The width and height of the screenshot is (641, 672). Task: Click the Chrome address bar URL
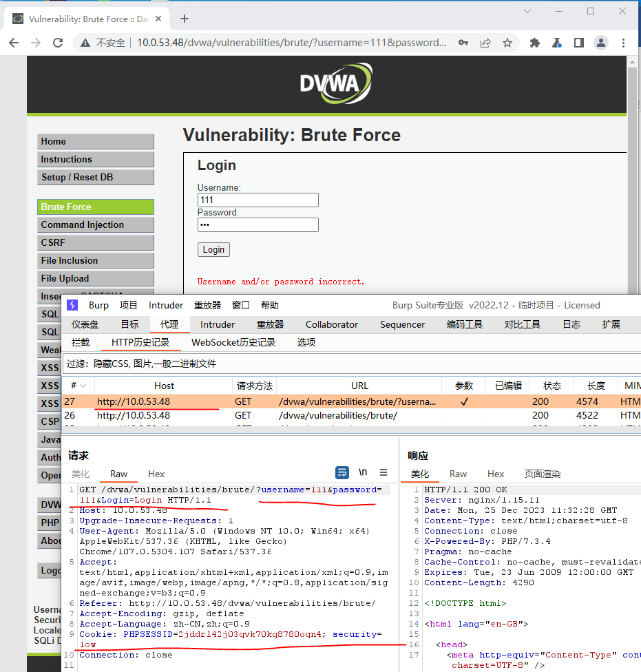click(292, 43)
